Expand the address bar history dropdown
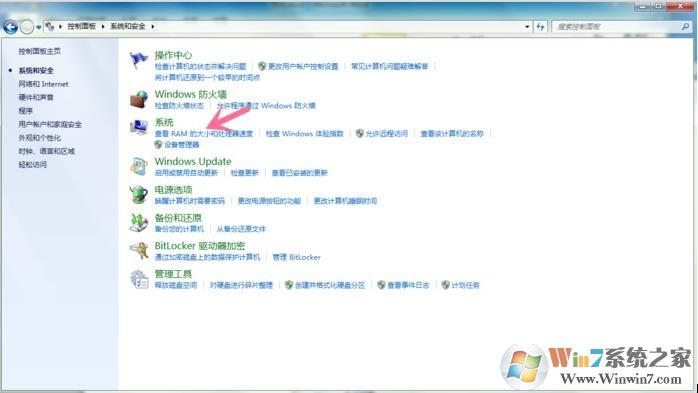Image resolution: width=698 pixels, height=393 pixels. click(527, 27)
